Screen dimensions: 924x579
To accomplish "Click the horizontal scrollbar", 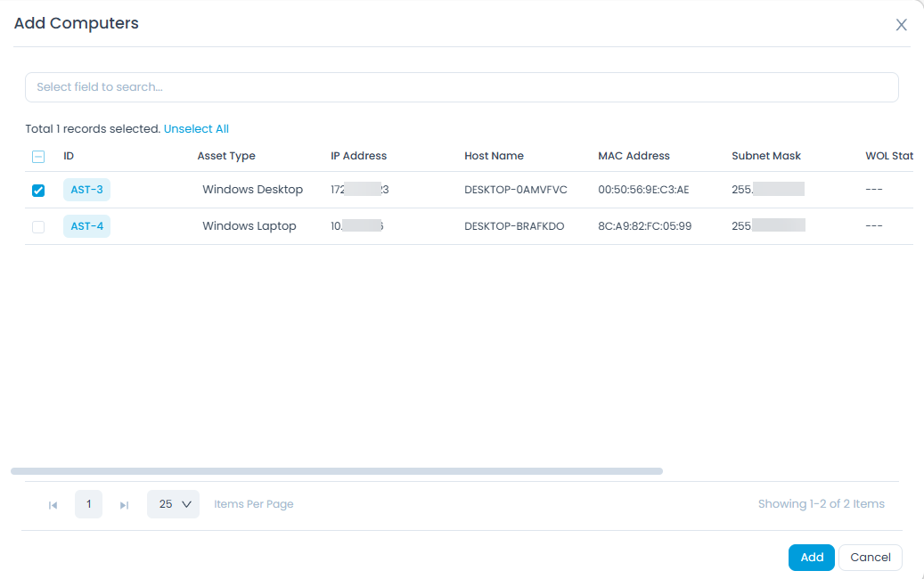I will [337, 471].
